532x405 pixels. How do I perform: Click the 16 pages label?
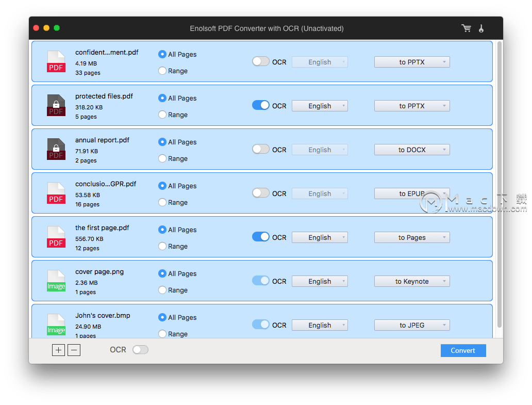pos(87,204)
